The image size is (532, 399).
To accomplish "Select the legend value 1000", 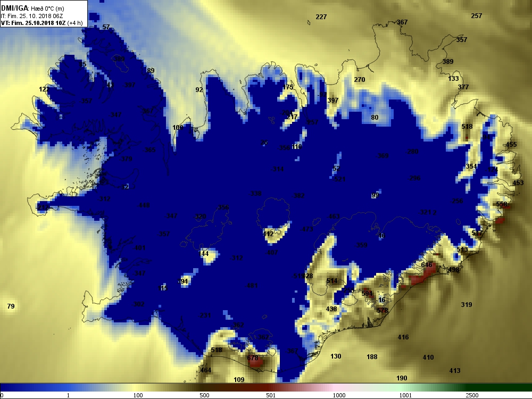I will coord(339,395).
